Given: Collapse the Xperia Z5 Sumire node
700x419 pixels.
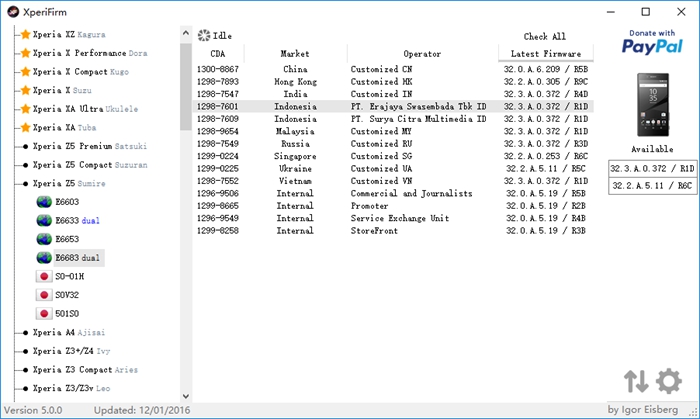Looking at the screenshot, I should [x=25, y=183].
